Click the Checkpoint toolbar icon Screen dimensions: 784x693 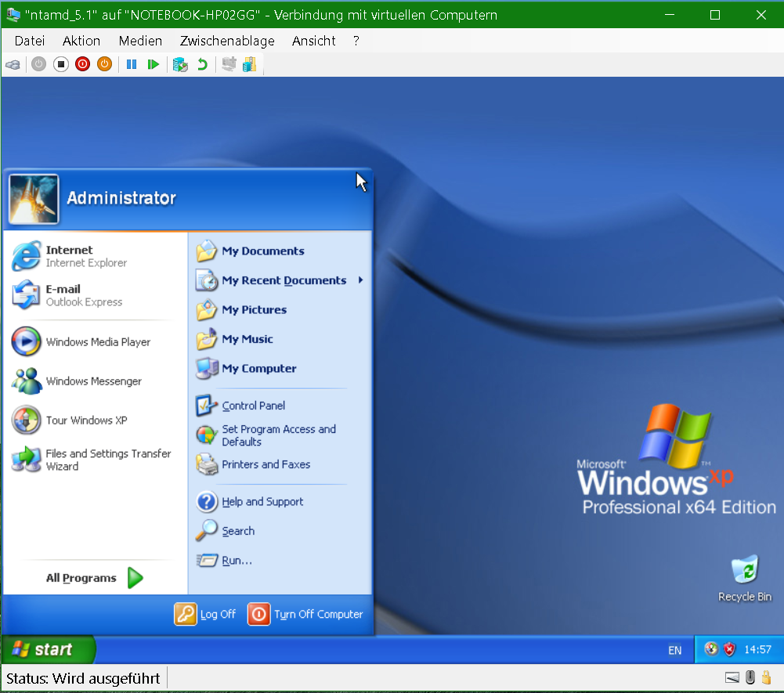click(x=180, y=64)
